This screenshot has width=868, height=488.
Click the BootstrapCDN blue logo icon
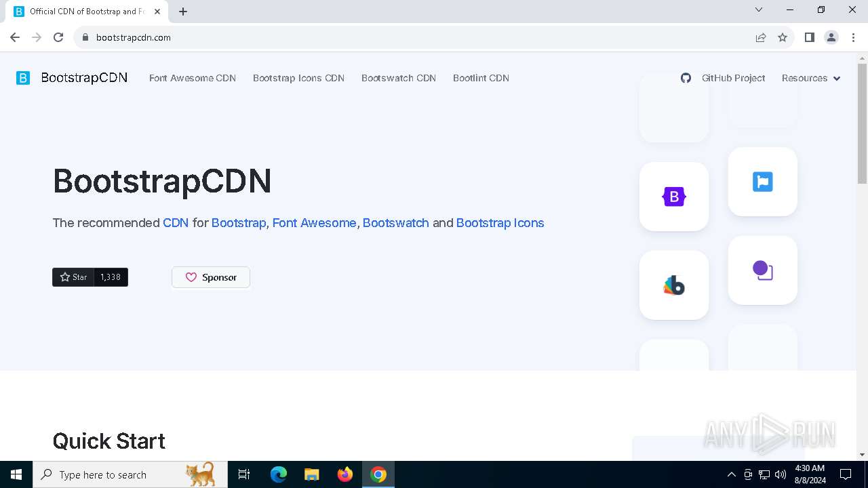coord(23,78)
